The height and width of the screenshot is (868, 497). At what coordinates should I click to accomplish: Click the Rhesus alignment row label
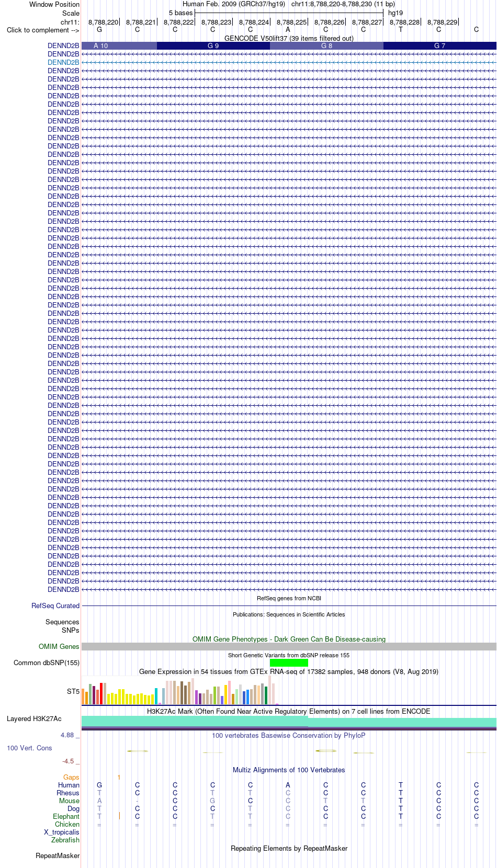tap(68, 793)
